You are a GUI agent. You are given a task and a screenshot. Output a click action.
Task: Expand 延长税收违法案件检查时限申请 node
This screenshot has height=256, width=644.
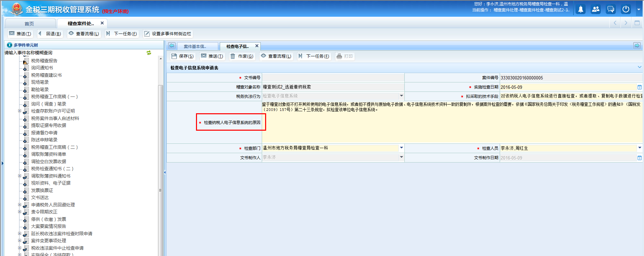[19, 233]
